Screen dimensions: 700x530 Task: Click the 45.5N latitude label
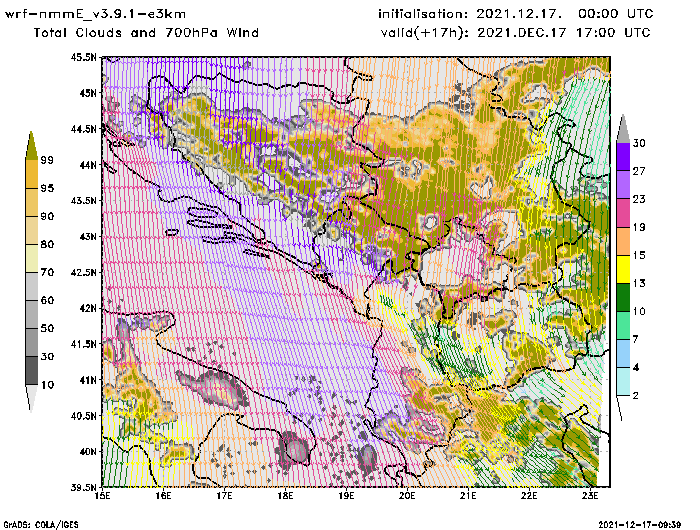[x=83, y=57]
